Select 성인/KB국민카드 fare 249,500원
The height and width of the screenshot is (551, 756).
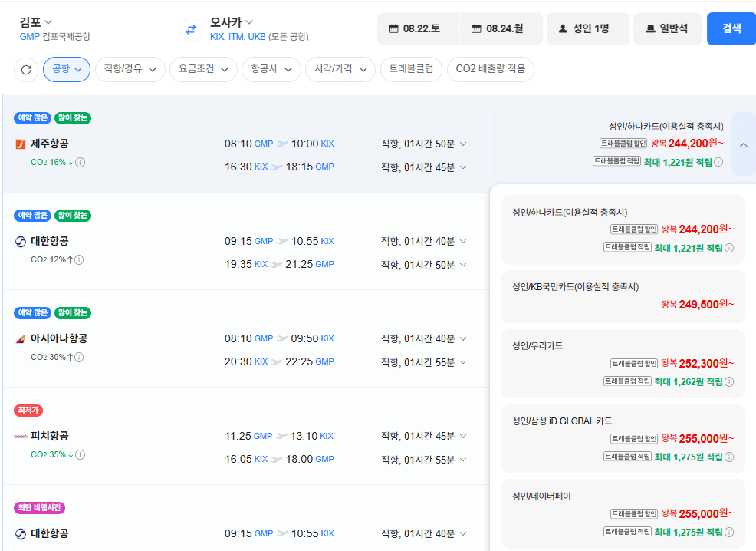pyautogui.click(x=623, y=296)
